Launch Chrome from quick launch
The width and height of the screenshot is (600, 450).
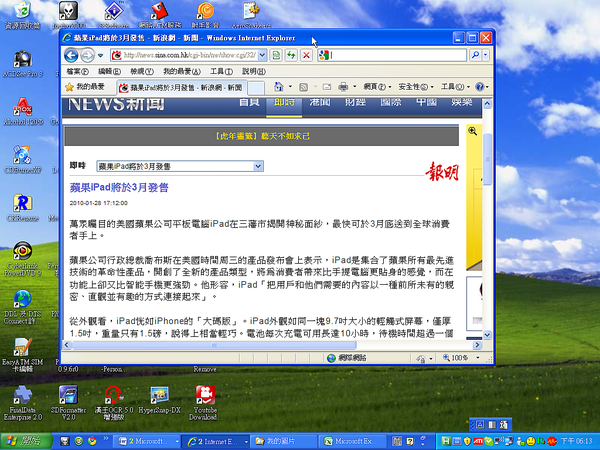tap(92, 441)
